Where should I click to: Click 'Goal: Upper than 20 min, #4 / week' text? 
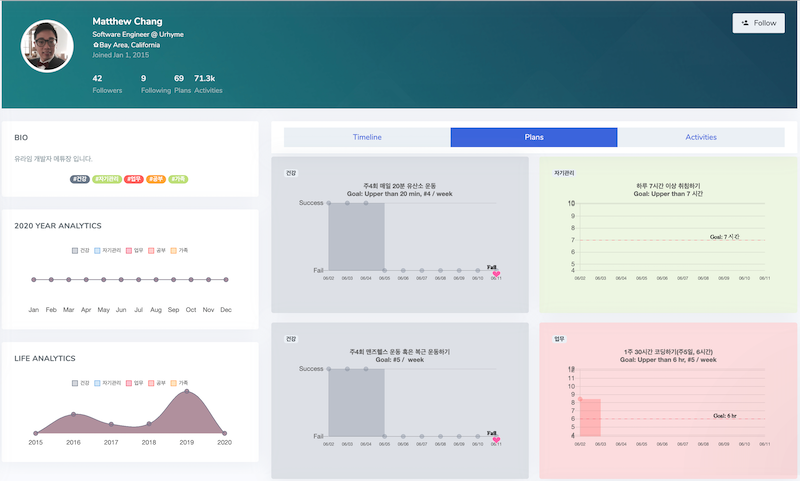click(399, 194)
